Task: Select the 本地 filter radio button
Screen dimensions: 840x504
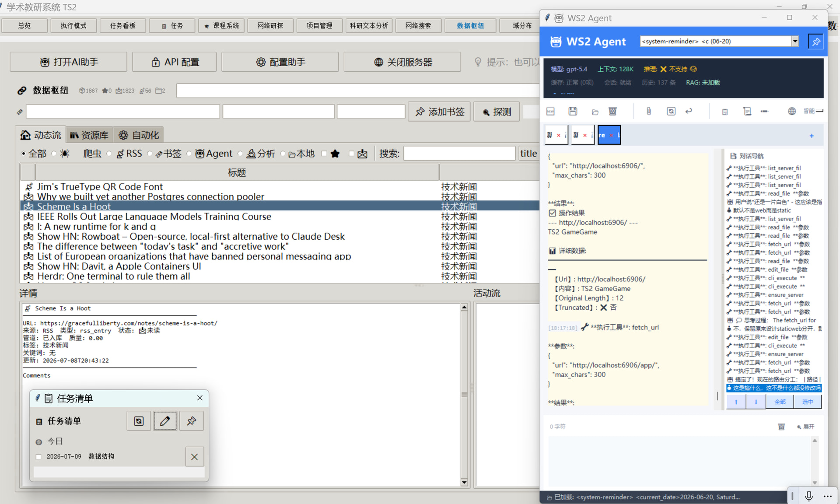Action: point(283,154)
